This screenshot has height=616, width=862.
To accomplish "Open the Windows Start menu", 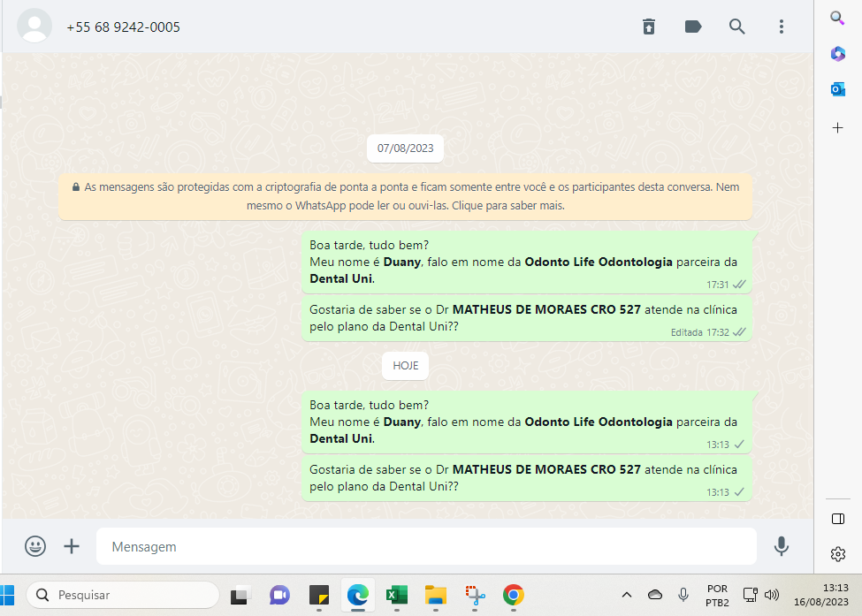I will pos(7,595).
